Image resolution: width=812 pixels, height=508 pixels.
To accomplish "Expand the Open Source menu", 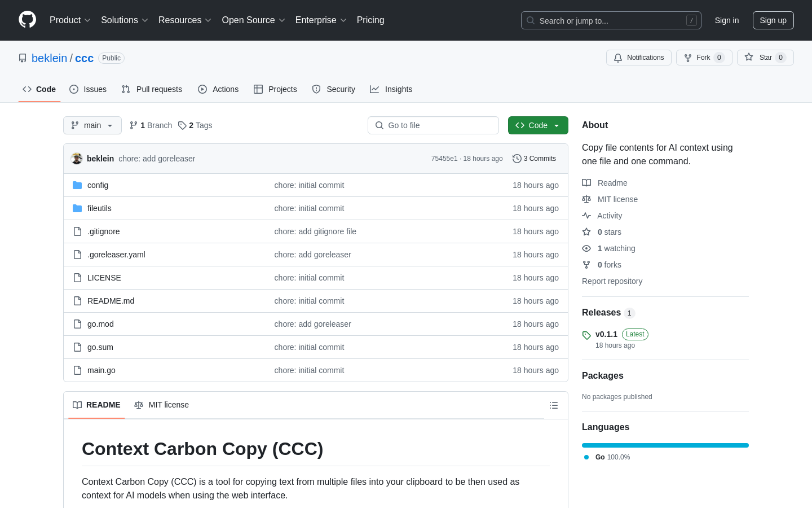I will [x=254, y=20].
